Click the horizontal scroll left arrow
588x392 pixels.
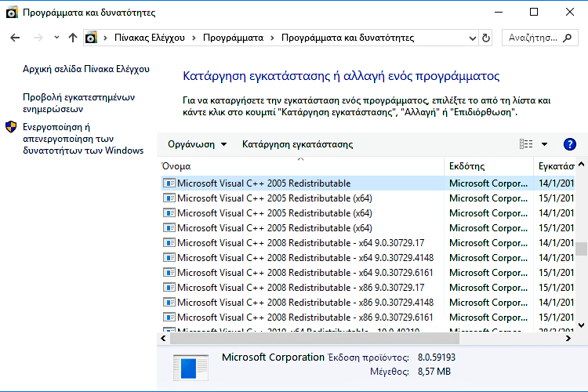click(x=163, y=339)
